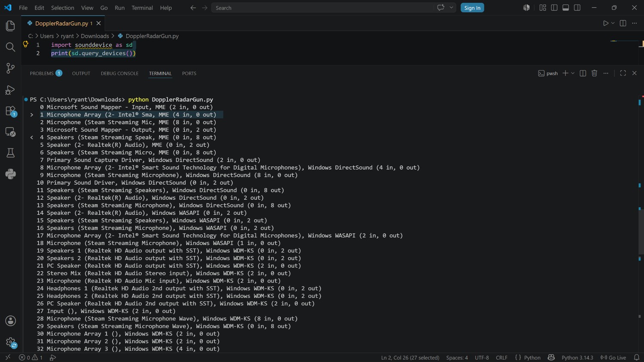The image size is (644, 362).
Task: Open the Extensions view
Action: click(10, 111)
